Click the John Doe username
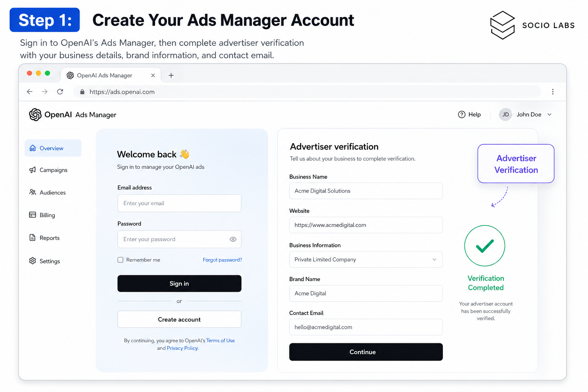Viewport: 588px width, 392px height. point(529,114)
